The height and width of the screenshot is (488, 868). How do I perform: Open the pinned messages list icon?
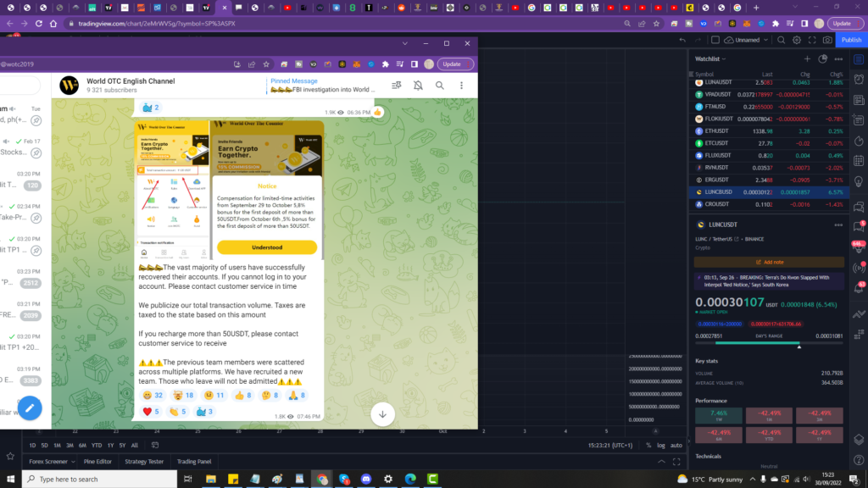click(397, 86)
